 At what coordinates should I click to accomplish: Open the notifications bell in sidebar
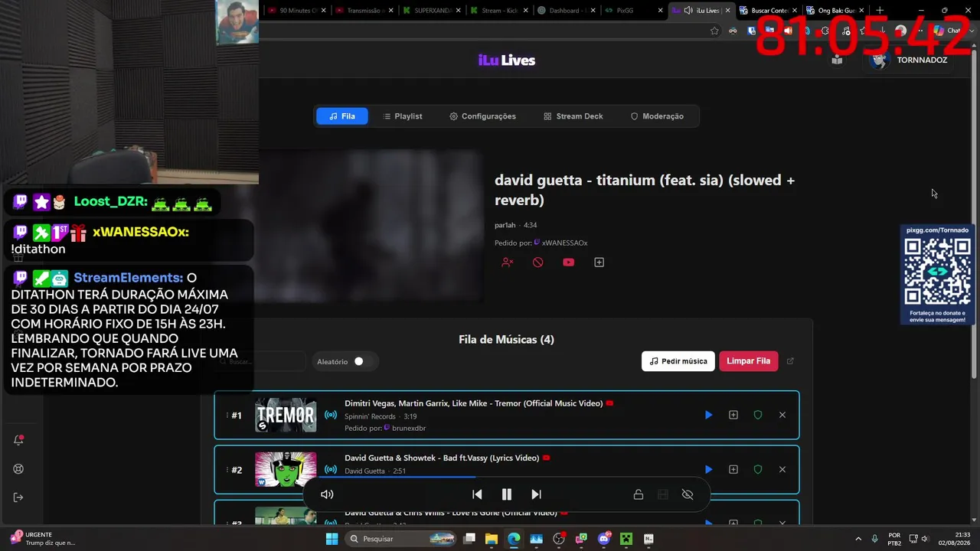[19, 440]
